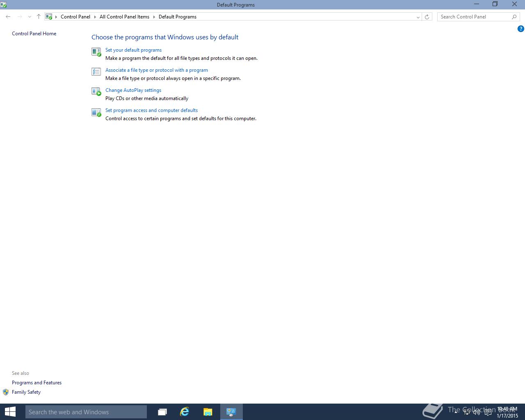Open the notifications tray icon
This screenshot has height=420, width=525.
(x=488, y=412)
